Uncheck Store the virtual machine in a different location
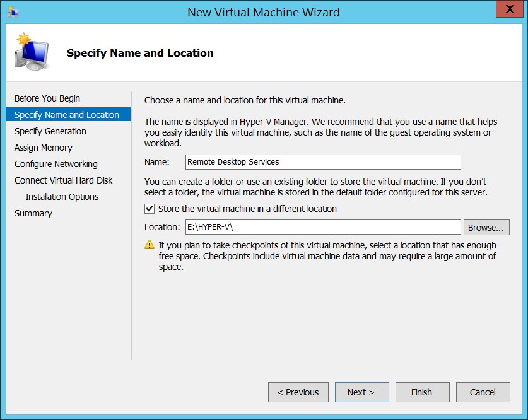Image resolution: width=528 pixels, height=420 pixels. [150, 209]
